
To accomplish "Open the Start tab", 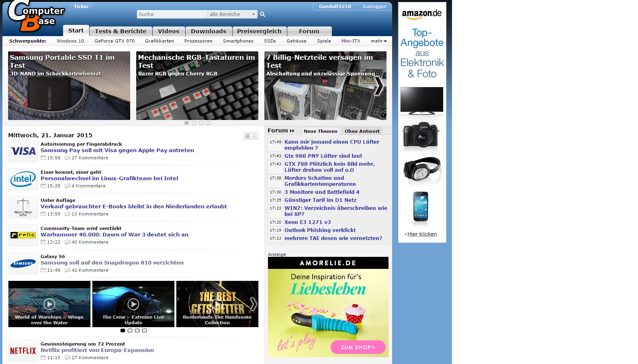I will [76, 31].
